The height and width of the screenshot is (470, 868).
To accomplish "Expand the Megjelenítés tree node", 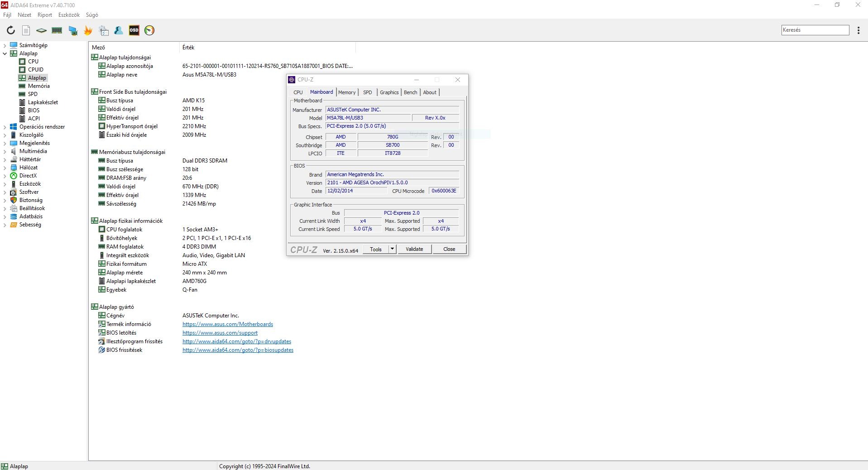I will [x=5, y=143].
